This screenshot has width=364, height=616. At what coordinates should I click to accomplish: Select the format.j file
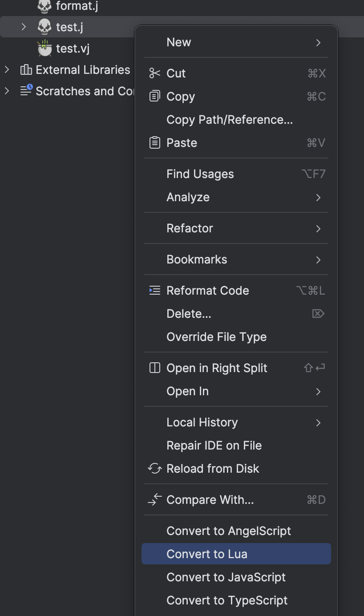click(77, 6)
